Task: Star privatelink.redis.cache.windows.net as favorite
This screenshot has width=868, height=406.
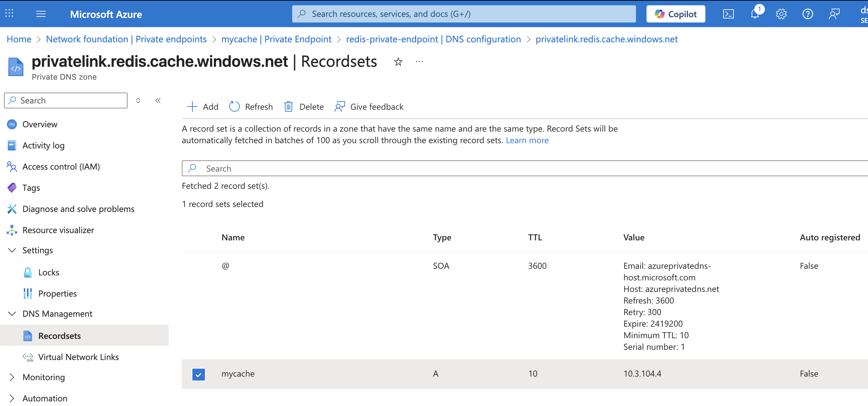Action: tap(398, 61)
